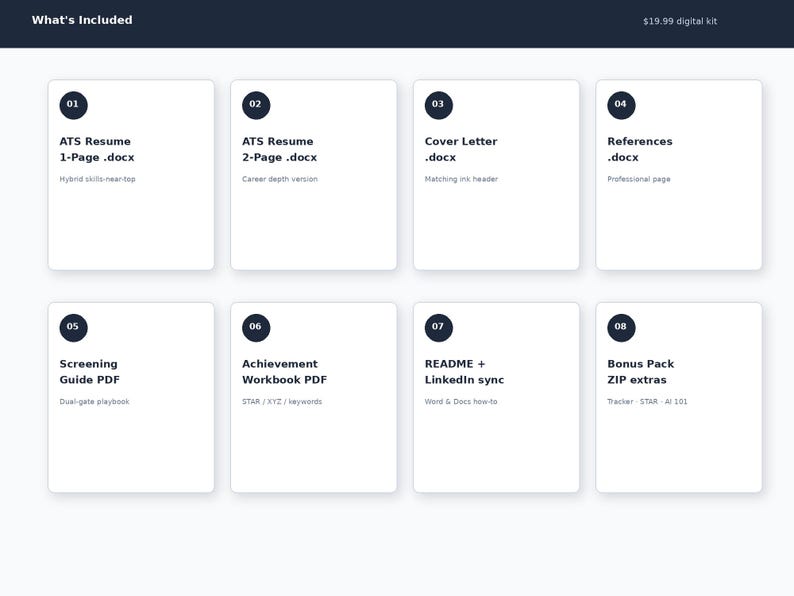
Task: Click the 'Tracker · STAR · AI 101' description
Action: tap(647, 402)
